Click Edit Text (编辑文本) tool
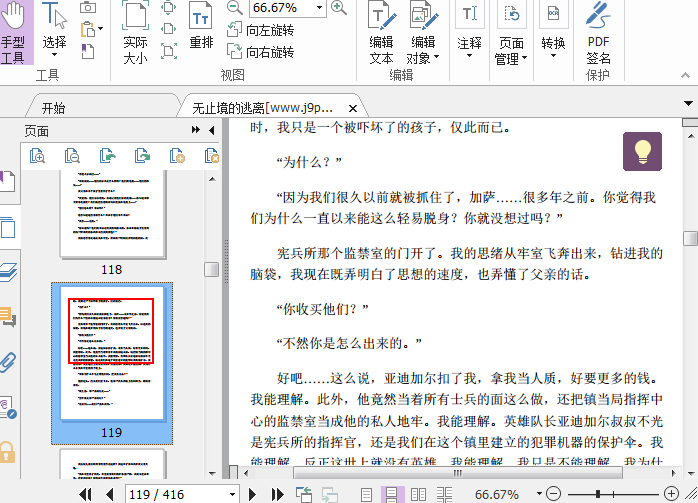This screenshot has height=503, width=698. click(x=381, y=32)
